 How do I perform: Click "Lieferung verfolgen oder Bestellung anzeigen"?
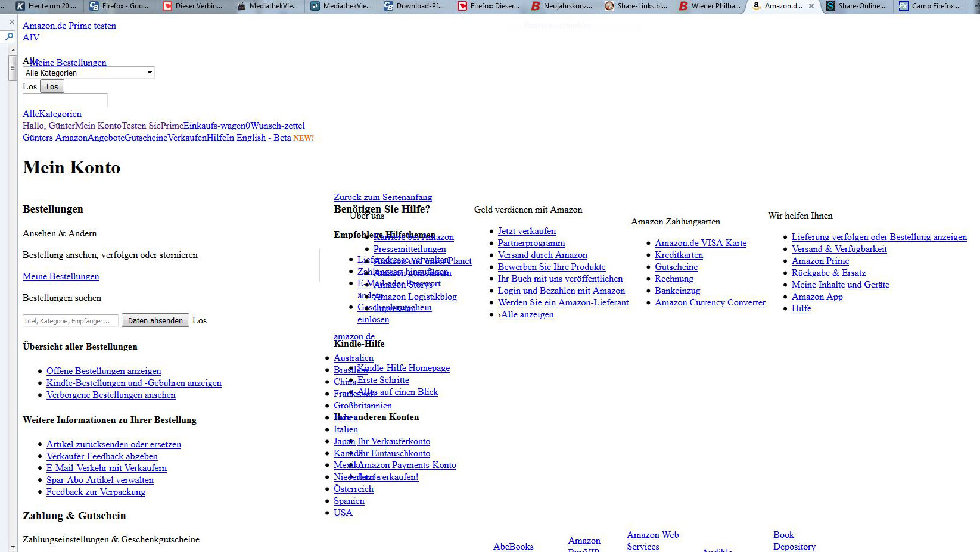(879, 237)
